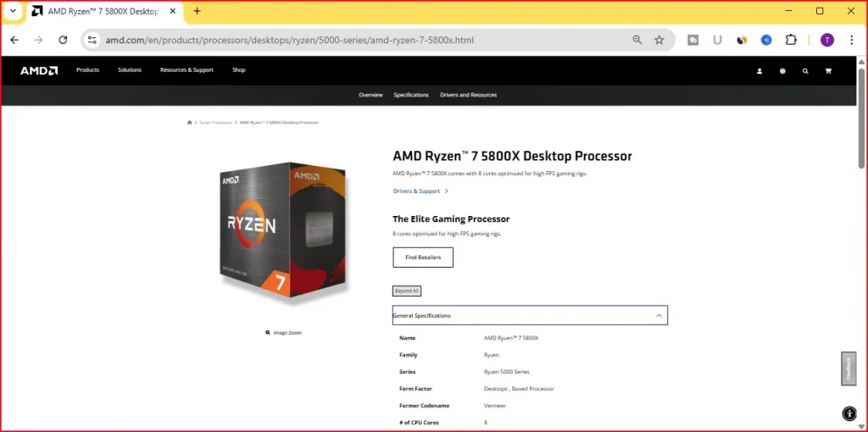Click the 'Family' label
Image resolution: width=868 pixels, height=432 pixels.
point(409,355)
